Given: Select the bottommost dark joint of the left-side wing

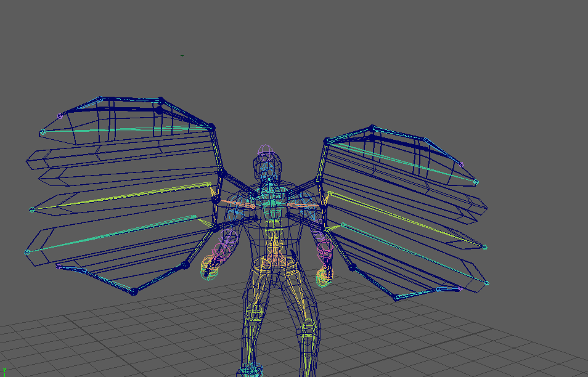Looking at the screenshot, I should click(134, 292).
